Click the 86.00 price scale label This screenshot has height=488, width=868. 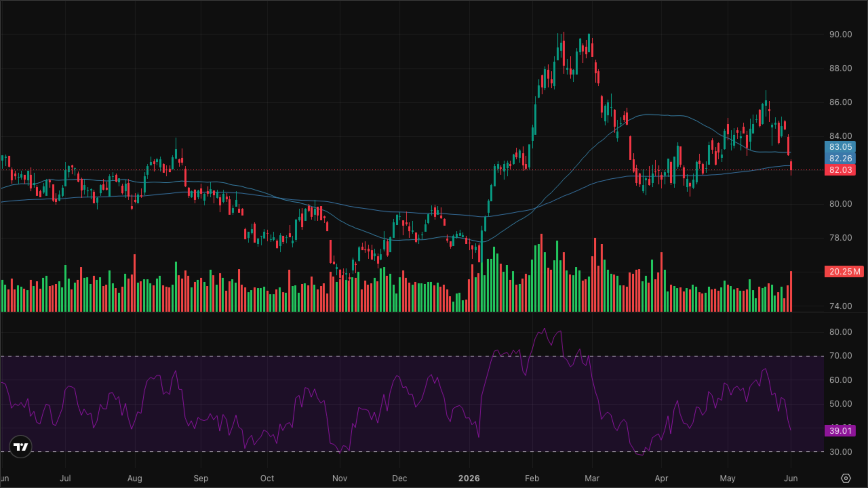841,102
